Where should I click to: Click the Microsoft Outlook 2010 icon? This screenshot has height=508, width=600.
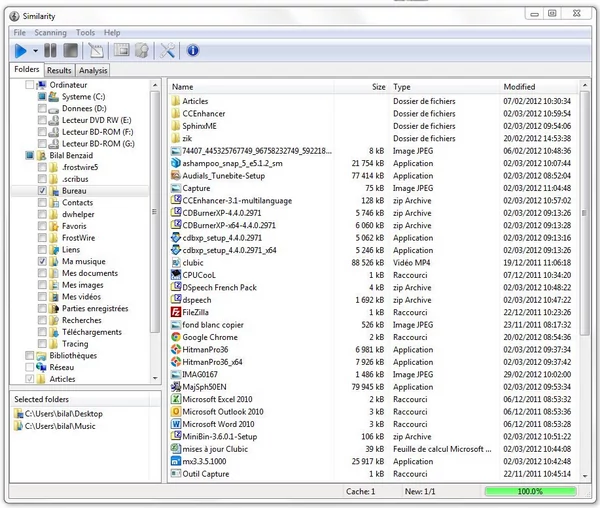[176, 412]
